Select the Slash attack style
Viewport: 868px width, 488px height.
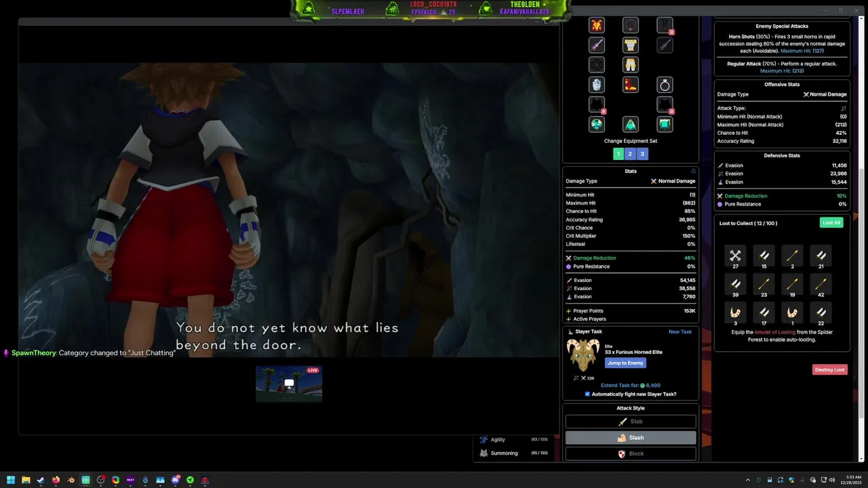(631, 438)
